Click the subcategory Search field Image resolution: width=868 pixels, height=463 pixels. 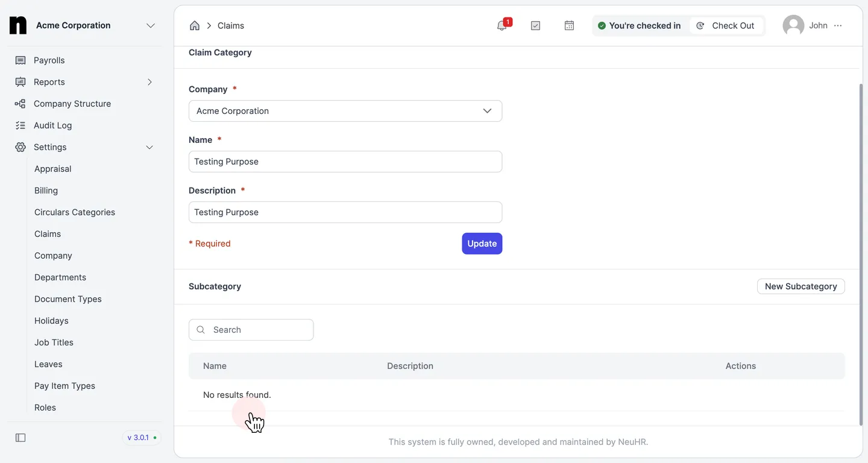(251, 330)
